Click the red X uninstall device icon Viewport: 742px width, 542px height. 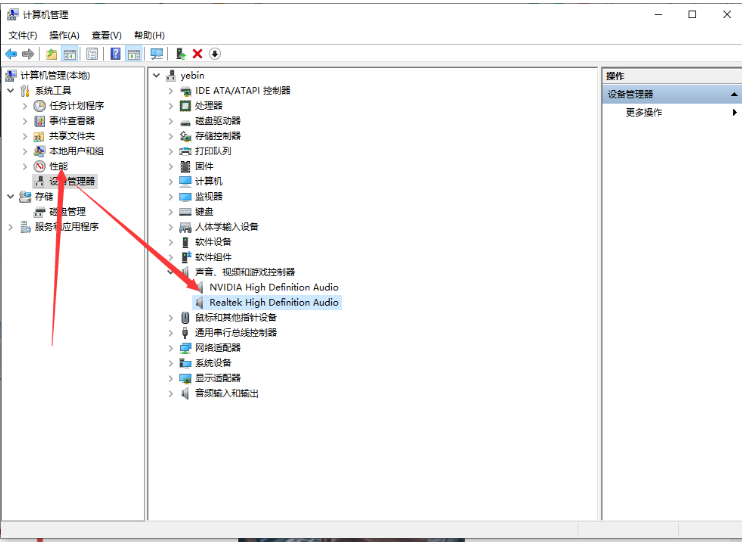coord(197,54)
